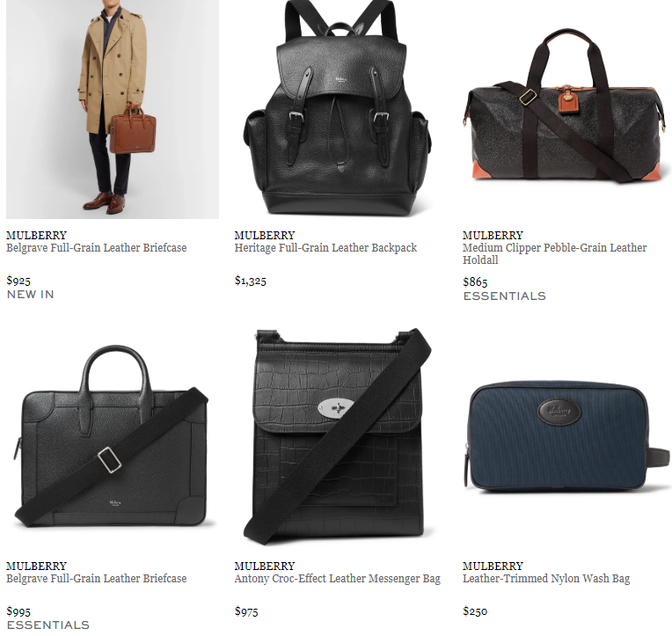Screen dimensions: 672x636
Task: Click the ESSENTIALS label under $865
Action: click(504, 296)
